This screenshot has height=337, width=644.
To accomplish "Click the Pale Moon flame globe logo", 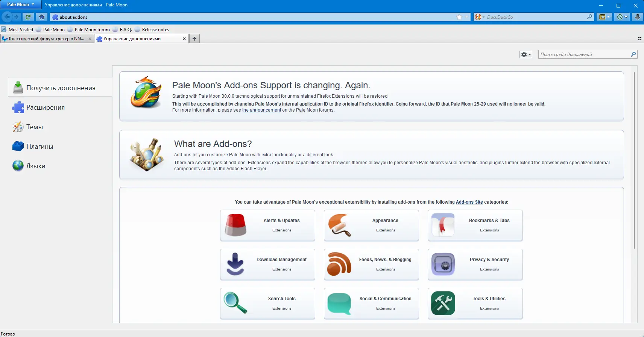I will tap(146, 92).
